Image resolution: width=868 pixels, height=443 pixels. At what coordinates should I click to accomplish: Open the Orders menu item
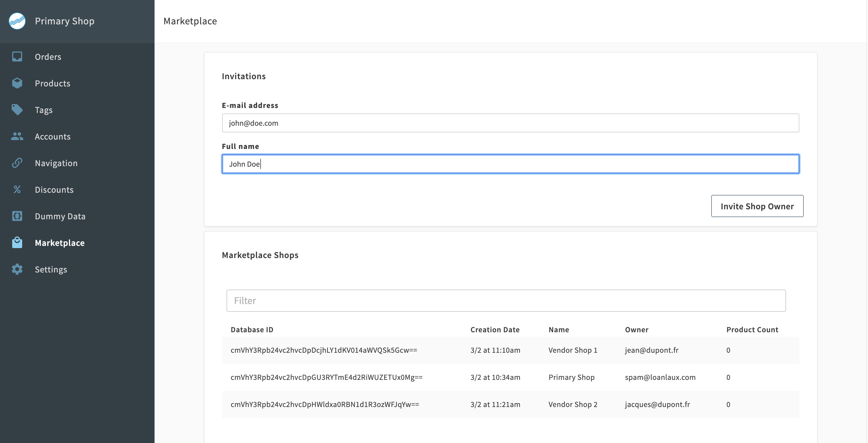[48, 56]
